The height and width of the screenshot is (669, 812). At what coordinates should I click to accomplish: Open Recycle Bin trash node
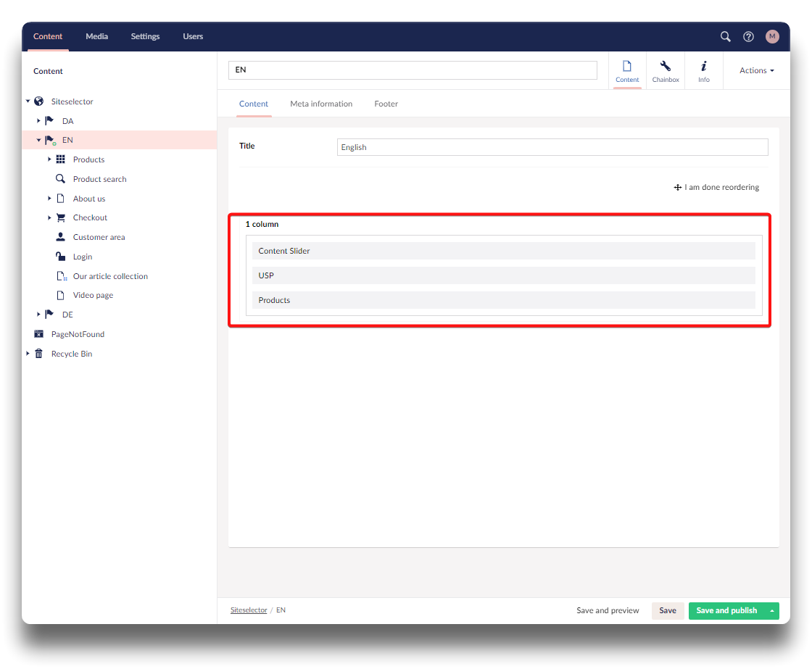pos(71,354)
